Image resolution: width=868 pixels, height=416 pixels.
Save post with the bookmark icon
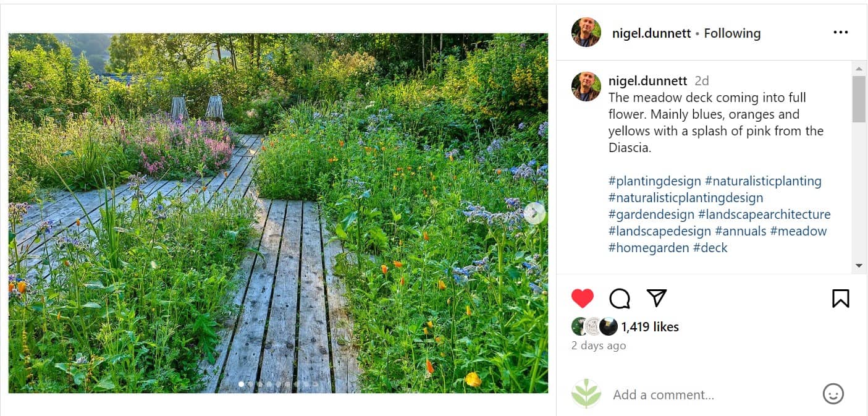click(x=840, y=299)
